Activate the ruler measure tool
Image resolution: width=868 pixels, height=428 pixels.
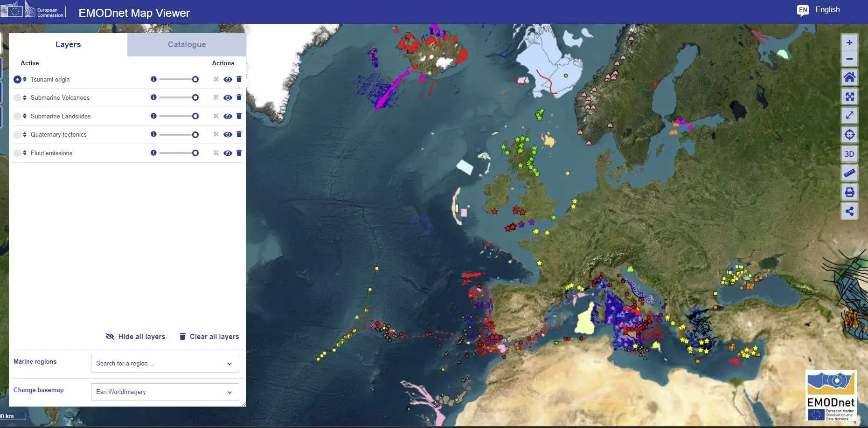[x=849, y=173]
